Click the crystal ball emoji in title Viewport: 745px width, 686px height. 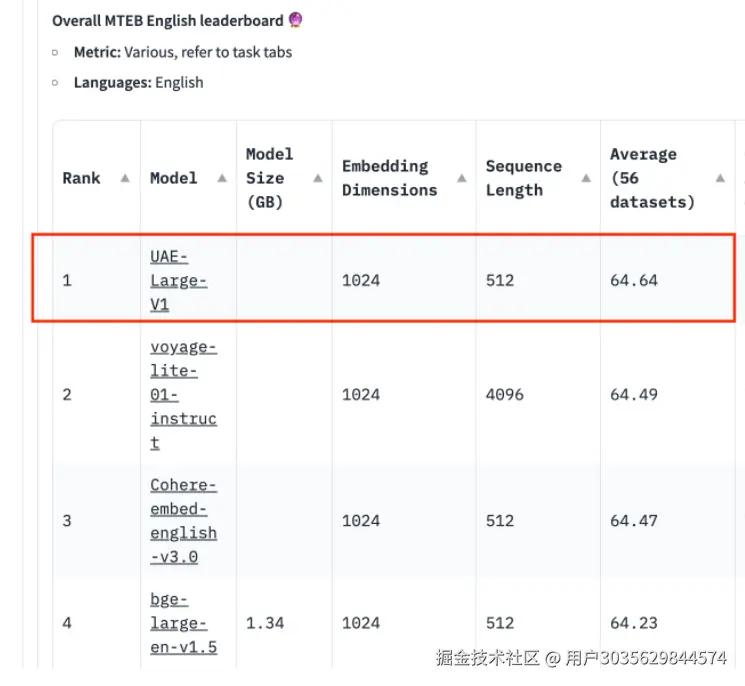[295, 20]
